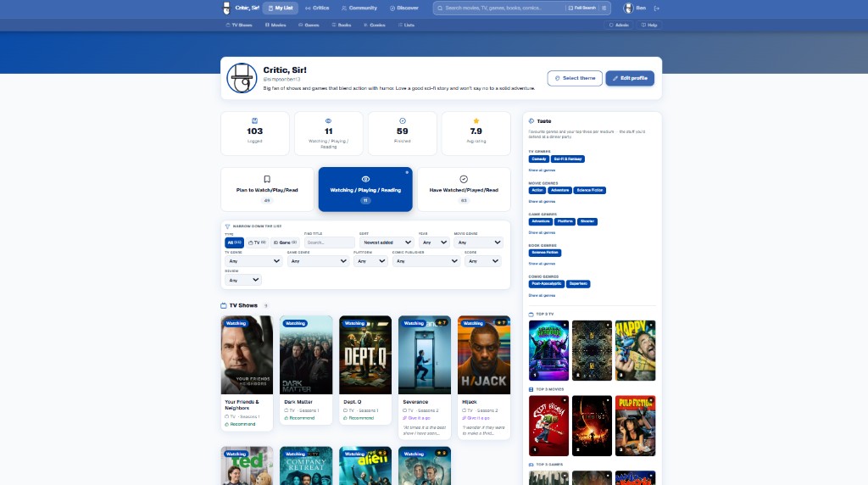This screenshot has height=485, width=868.
Task: Click Show all genres under TV Genres
Action: click(542, 170)
